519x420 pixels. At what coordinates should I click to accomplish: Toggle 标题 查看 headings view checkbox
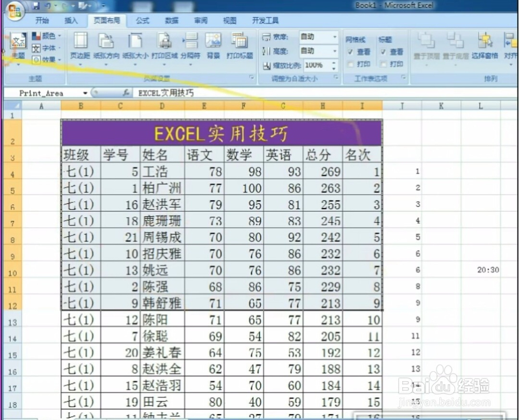[383, 51]
